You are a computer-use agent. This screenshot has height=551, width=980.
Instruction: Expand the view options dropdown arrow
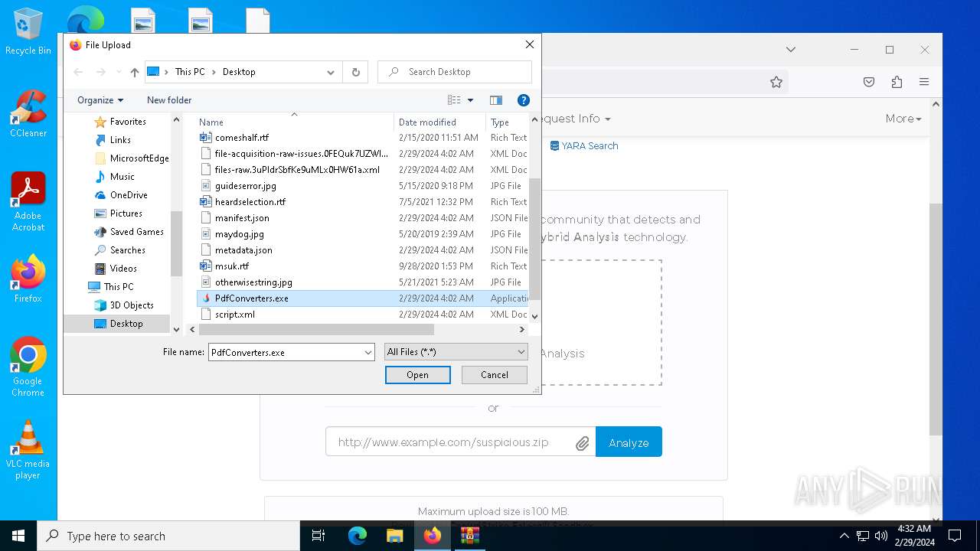pyautogui.click(x=470, y=100)
